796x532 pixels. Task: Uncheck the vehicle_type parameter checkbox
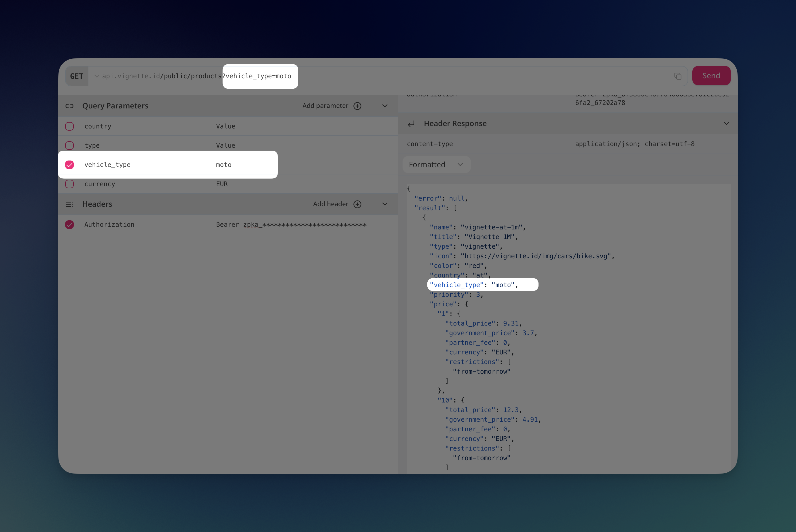69,165
